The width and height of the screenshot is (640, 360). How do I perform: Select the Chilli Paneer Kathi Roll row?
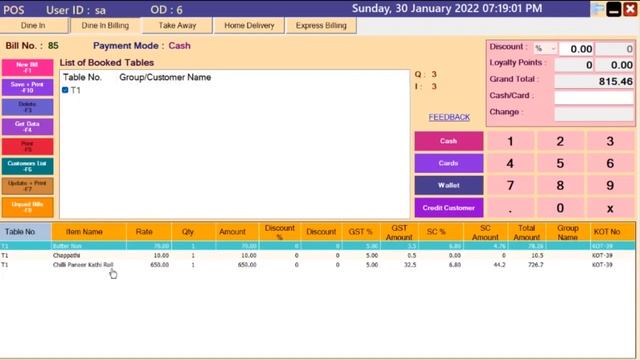pos(318,265)
